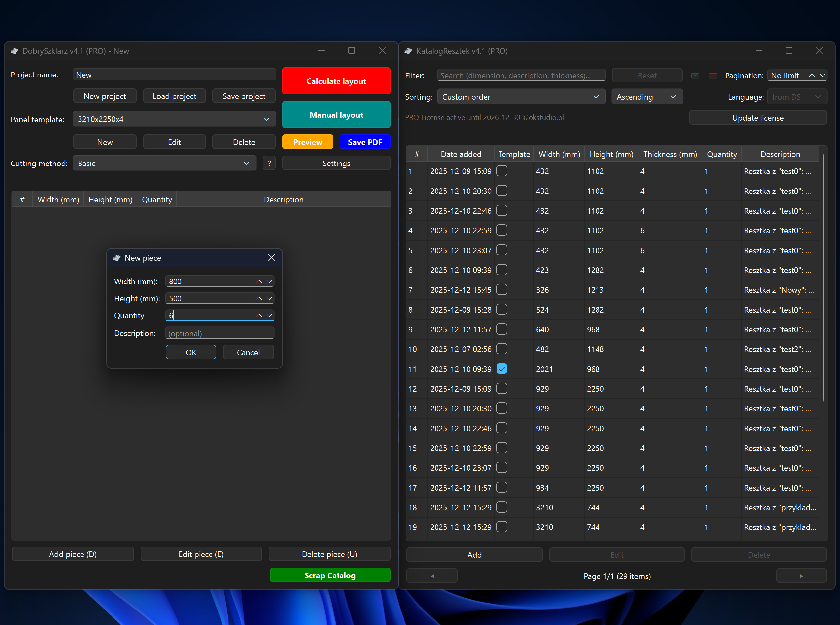Check Template checkbox for row 1
This screenshot has height=625, width=840.
501,171
